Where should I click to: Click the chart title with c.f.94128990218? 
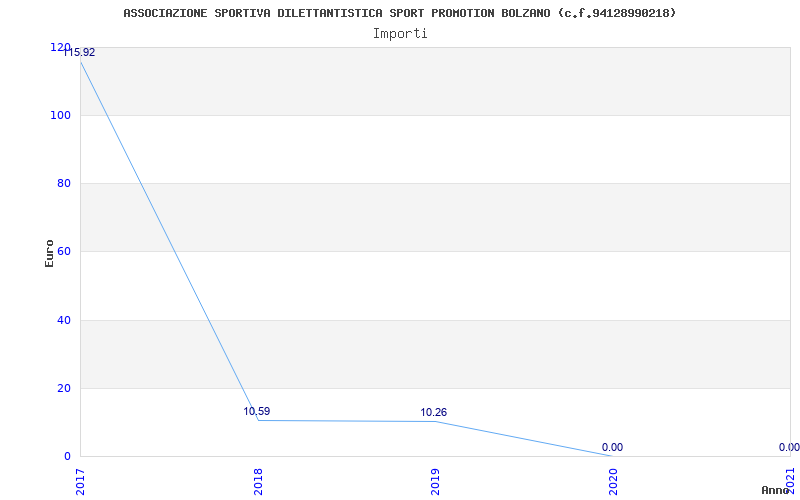coord(399,13)
